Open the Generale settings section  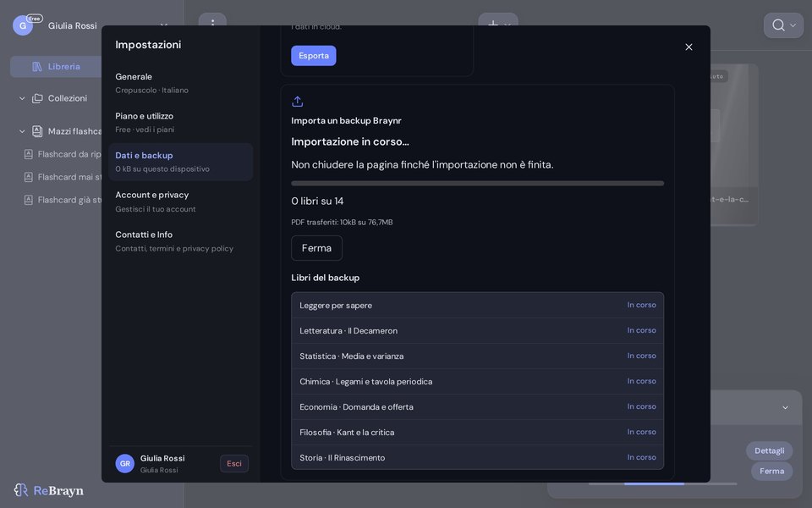pos(181,83)
